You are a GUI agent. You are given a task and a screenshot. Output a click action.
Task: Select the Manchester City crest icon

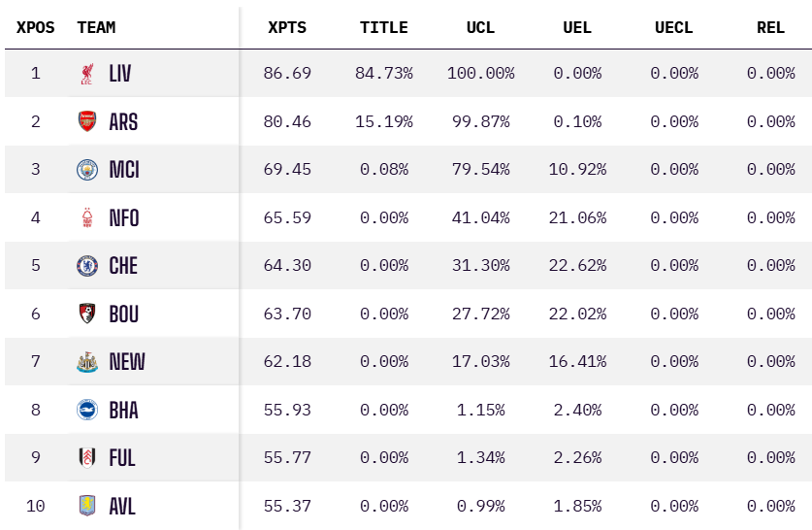point(87,170)
